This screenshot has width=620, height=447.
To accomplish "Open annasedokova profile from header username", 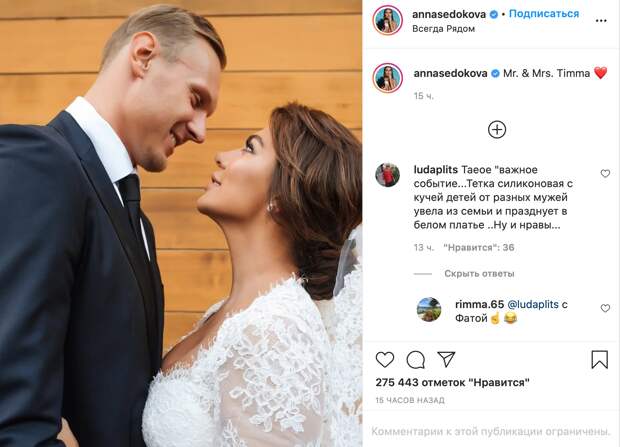I will tap(449, 14).
